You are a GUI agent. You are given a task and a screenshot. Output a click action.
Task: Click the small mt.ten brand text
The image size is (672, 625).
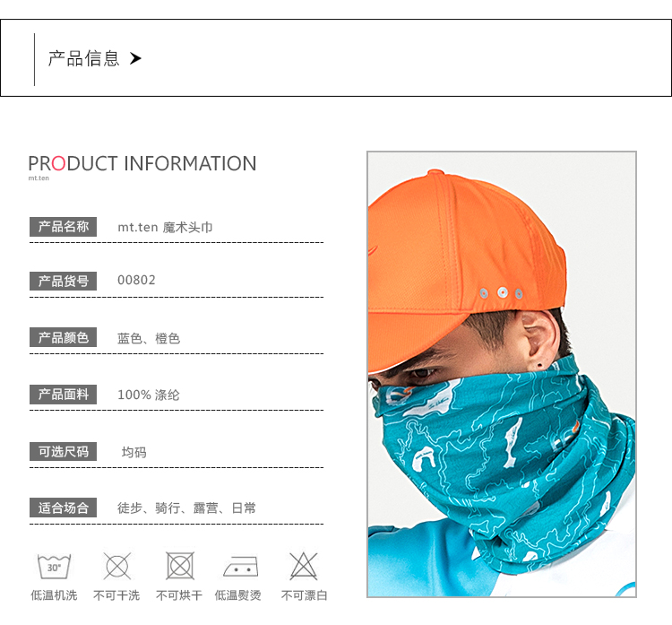pos(39,178)
